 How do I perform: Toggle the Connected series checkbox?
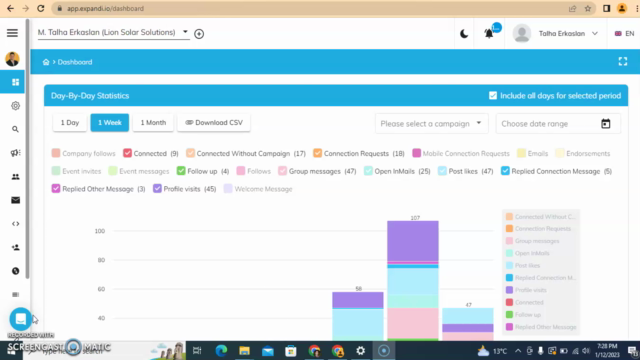(127, 153)
